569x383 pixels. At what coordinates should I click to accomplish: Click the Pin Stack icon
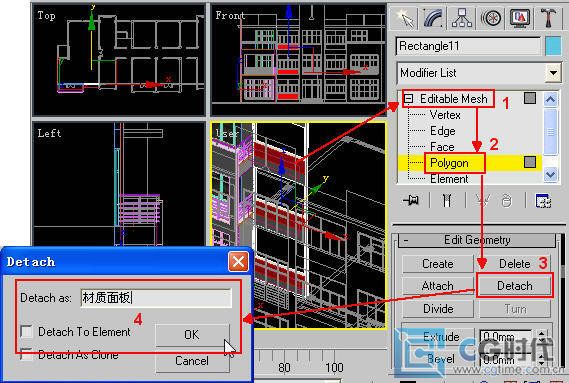[411, 200]
